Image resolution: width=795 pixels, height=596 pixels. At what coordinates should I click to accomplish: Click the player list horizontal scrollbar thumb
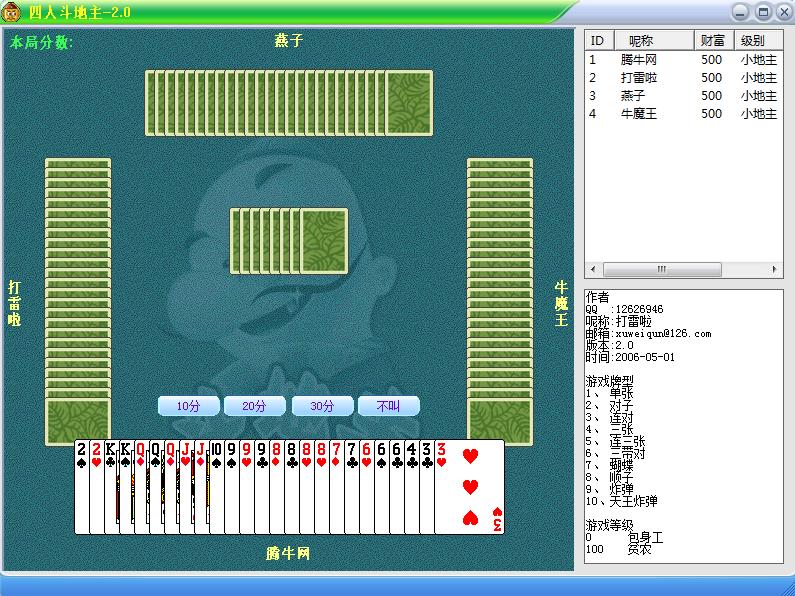click(660, 270)
